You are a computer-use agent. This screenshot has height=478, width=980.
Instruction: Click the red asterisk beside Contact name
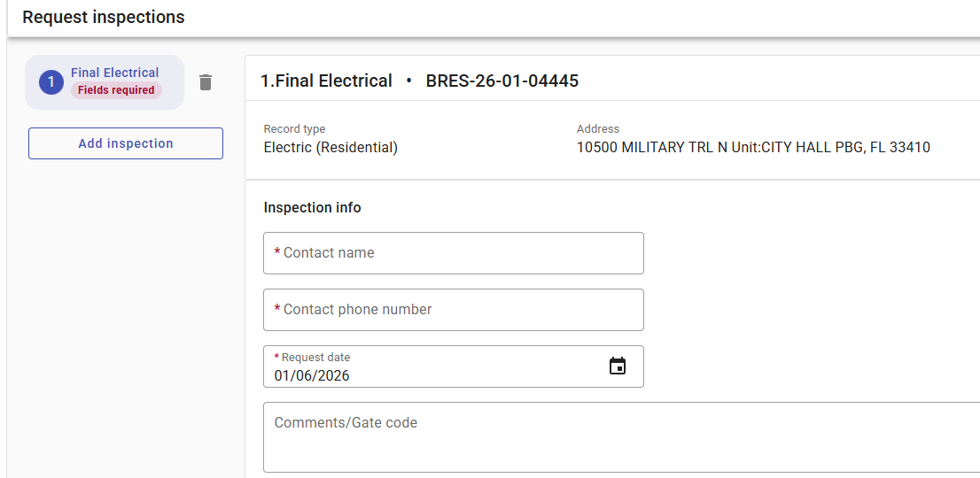(x=277, y=253)
